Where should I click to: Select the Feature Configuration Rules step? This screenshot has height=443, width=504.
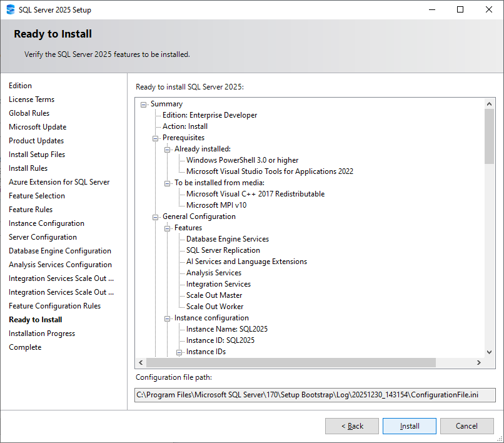pyautogui.click(x=54, y=306)
